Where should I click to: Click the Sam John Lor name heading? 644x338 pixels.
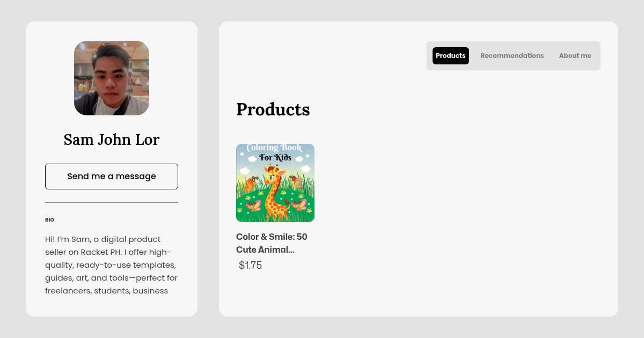tap(112, 139)
